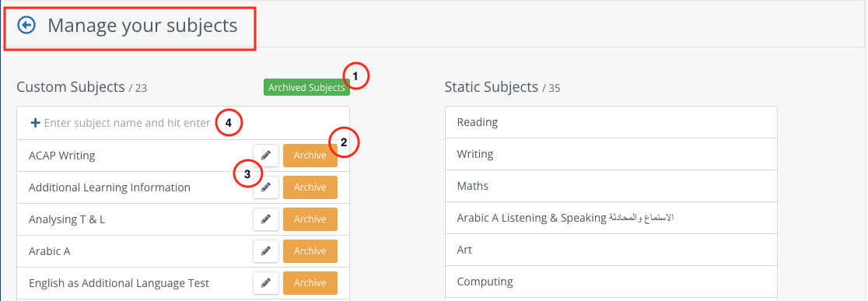This screenshot has width=868, height=301.
Task: Edit English as Additional Language Test subject
Action: [x=266, y=283]
